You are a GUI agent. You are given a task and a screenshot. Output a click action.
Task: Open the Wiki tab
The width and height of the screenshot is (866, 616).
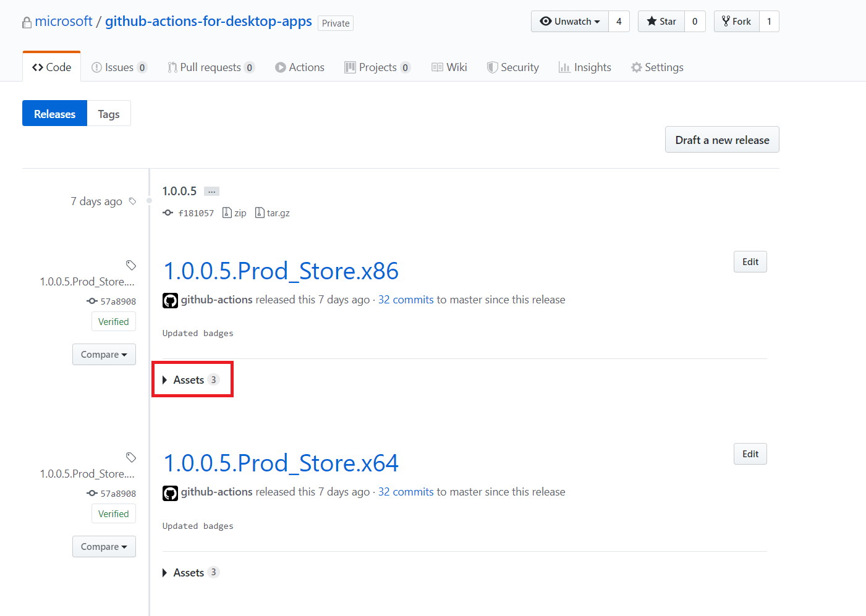coord(449,67)
